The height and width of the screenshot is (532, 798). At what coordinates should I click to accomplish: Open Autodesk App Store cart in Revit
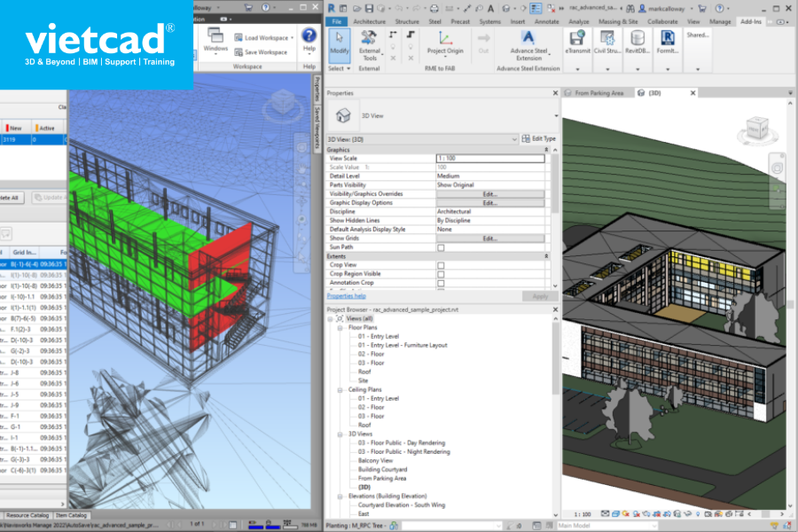coord(702,8)
